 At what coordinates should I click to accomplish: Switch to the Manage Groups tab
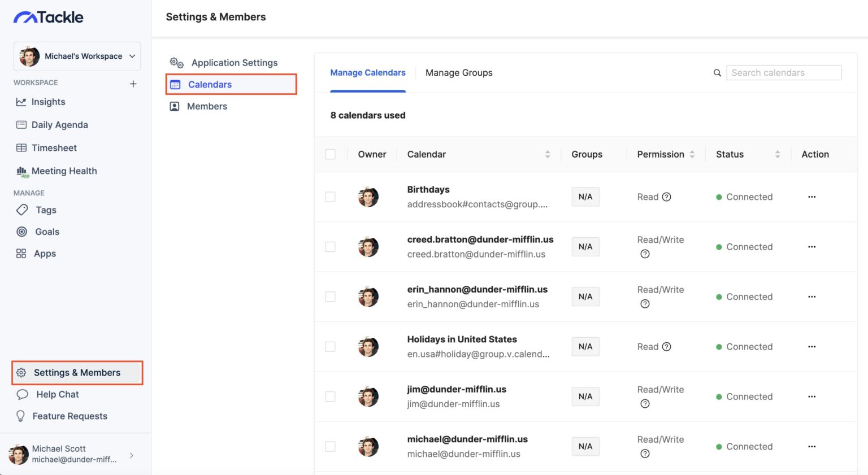[x=459, y=73]
